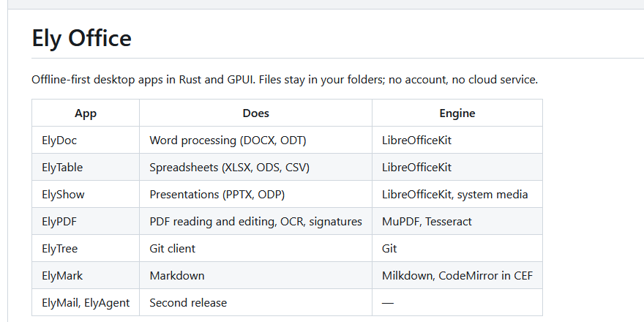Click the dash engine cell in ElyMail row
The height and width of the screenshot is (322, 644).
tap(457, 303)
